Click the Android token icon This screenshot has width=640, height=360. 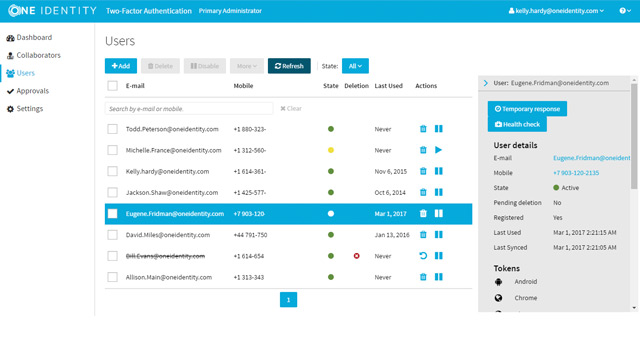pos(498,282)
